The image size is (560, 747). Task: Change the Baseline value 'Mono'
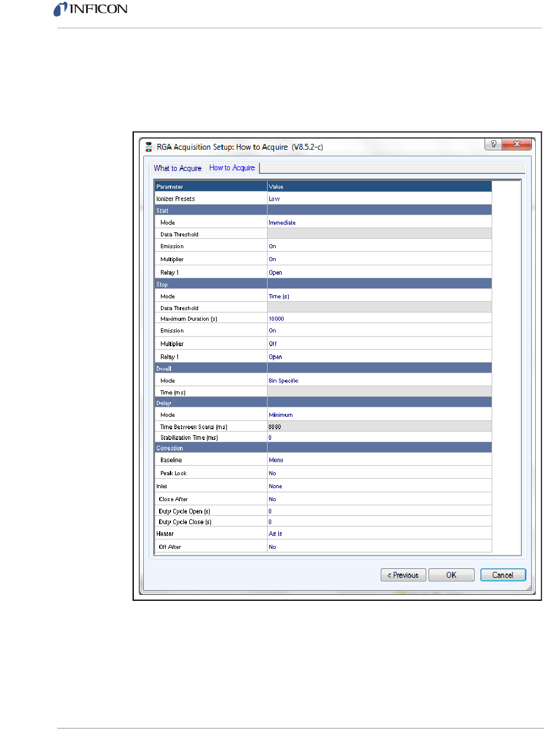[x=380, y=459]
